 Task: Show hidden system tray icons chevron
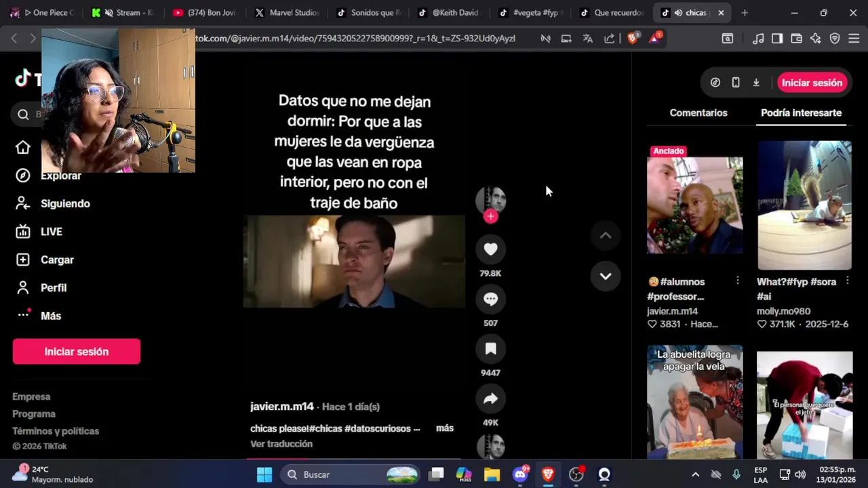(695, 474)
